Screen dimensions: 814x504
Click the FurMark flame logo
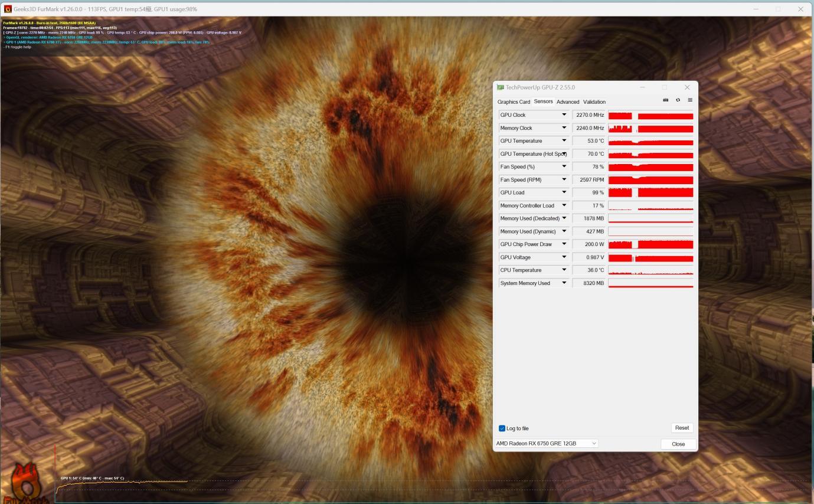point(25,484)
